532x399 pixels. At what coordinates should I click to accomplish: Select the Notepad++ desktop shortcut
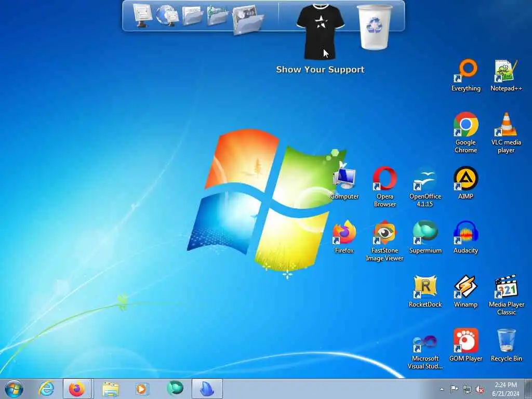tap(506, 75)
